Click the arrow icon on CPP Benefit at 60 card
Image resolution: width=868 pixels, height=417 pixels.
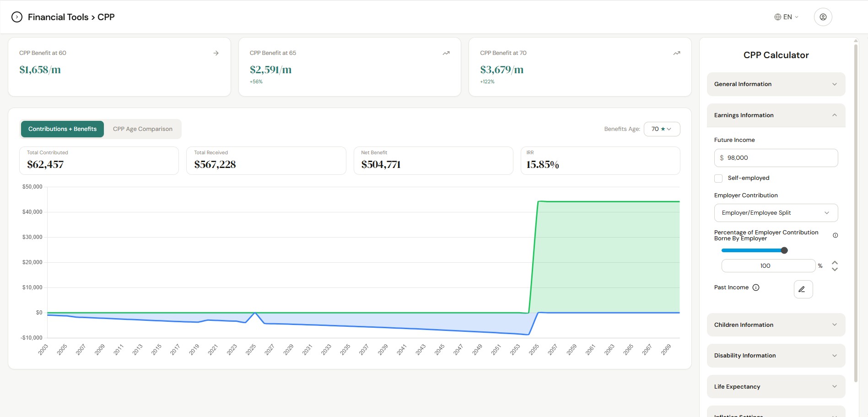pyautogui.click(x=216, y=53)
